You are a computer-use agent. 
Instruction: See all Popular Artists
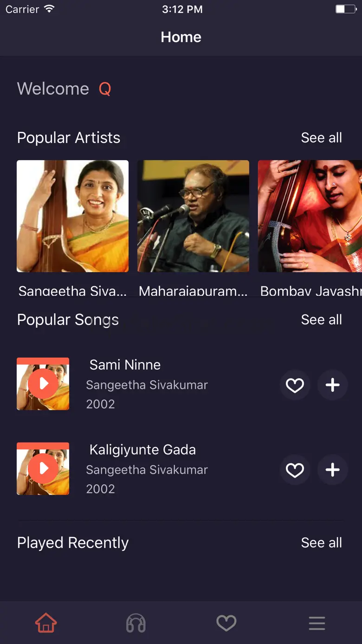(x=321, y=138)
